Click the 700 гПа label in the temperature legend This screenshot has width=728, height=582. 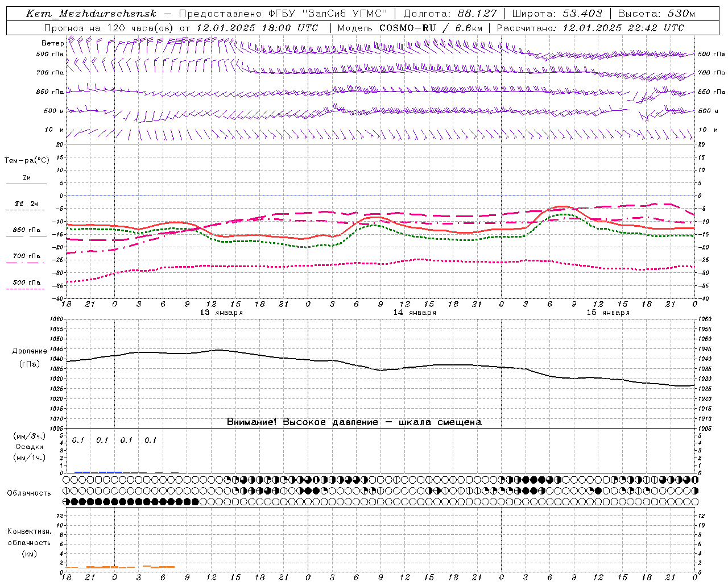pos(27,256)
